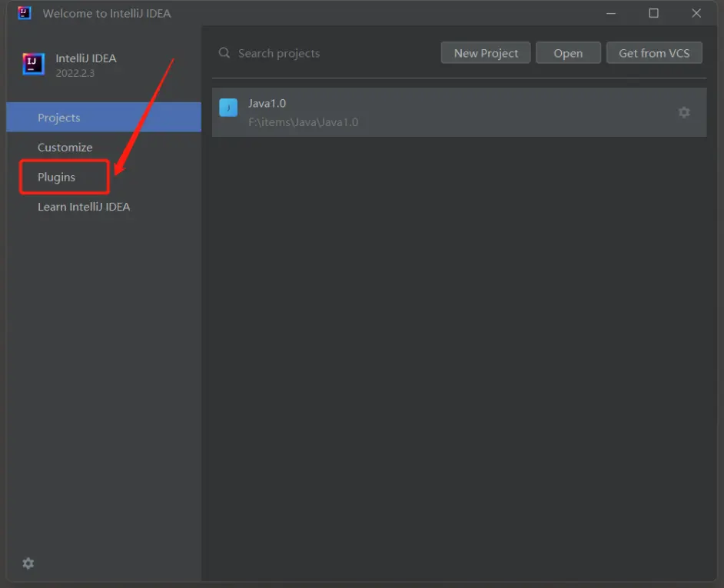Open the Java1.0 recent project

459,112
